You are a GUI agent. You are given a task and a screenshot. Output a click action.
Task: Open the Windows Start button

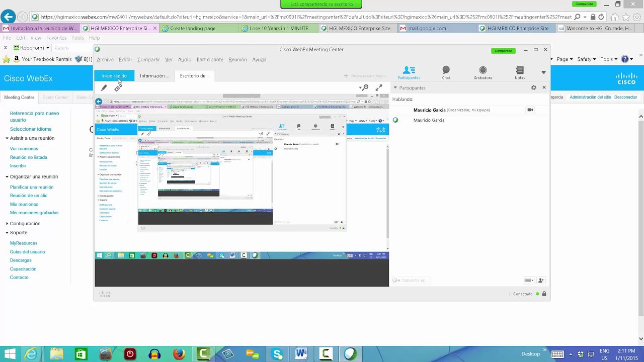click(x=9, y=354)
